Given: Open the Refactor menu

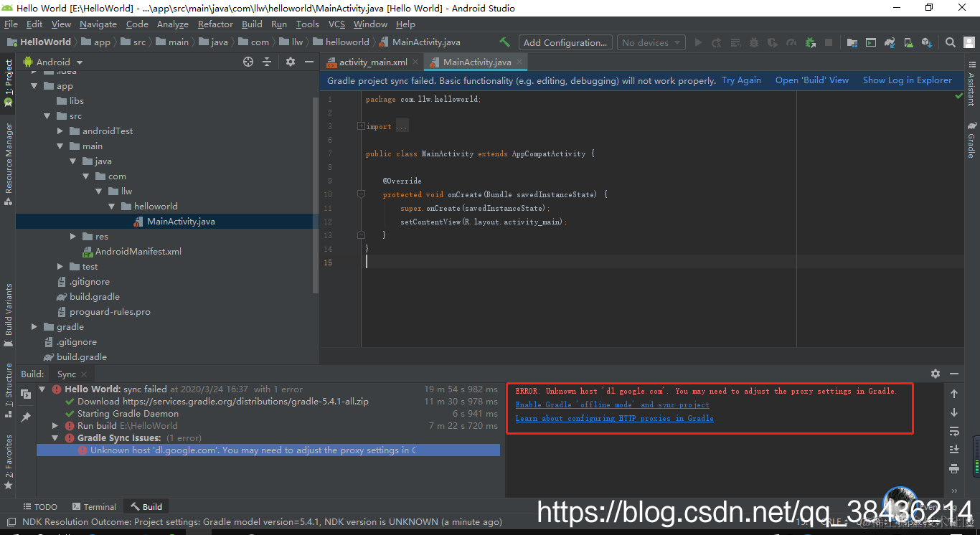Looking at the screenshot, I should (x=215, y=24).
